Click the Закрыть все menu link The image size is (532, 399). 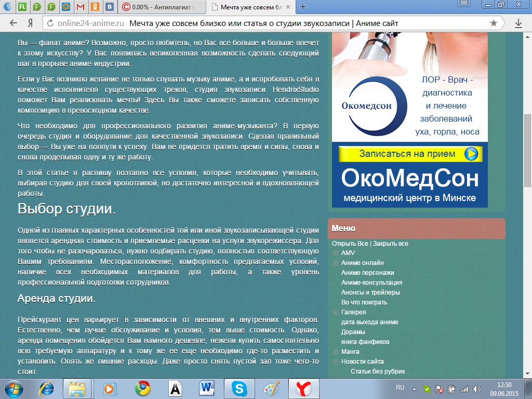tap(391, 244)
